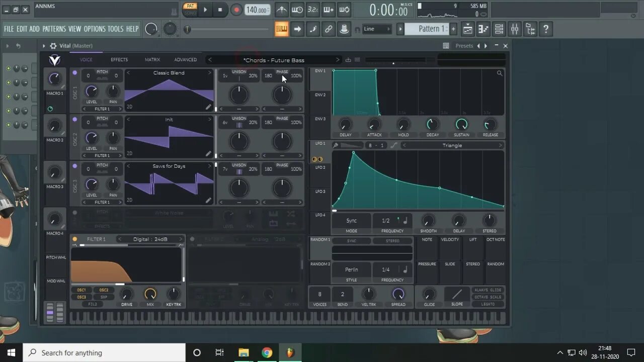This screenshot has height=362, width=644.
Task: Click the red record button
Action: pos(236,10)
